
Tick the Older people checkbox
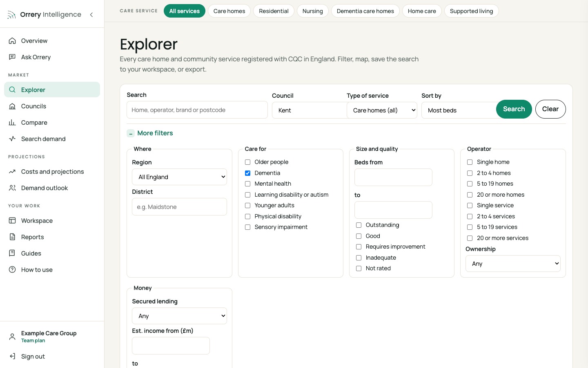coord(247,162)
